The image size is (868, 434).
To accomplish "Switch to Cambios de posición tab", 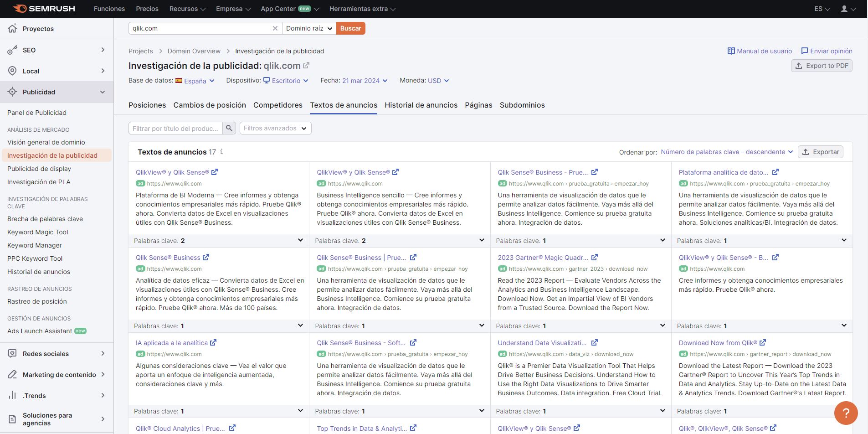I will coord(210,105).
